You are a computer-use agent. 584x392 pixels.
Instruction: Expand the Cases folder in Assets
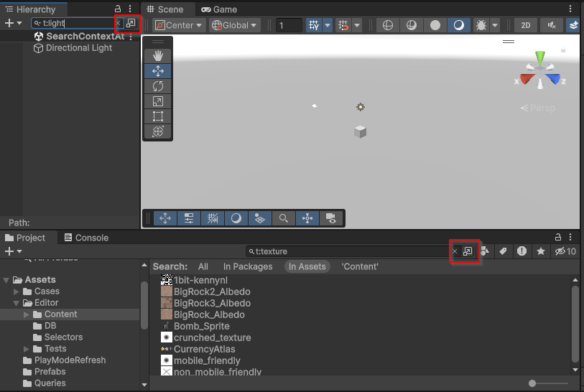coord(17,291)
